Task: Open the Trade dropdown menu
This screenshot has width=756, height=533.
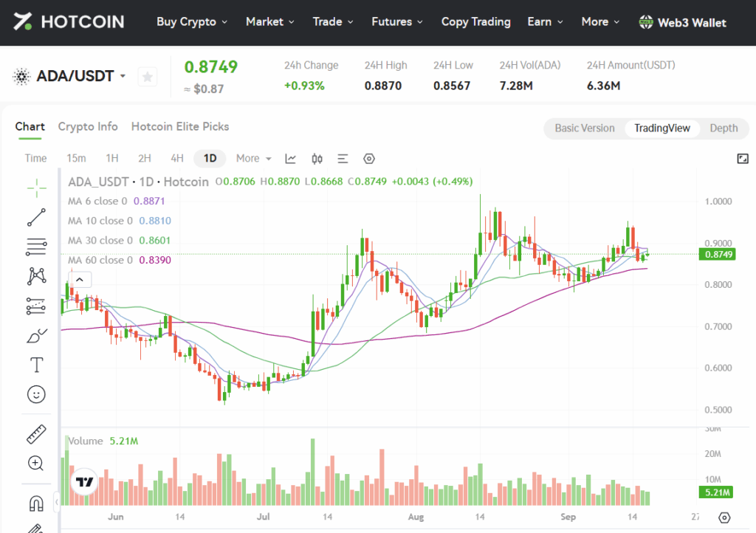Action: pyautogui.click(x=333, y=21)
